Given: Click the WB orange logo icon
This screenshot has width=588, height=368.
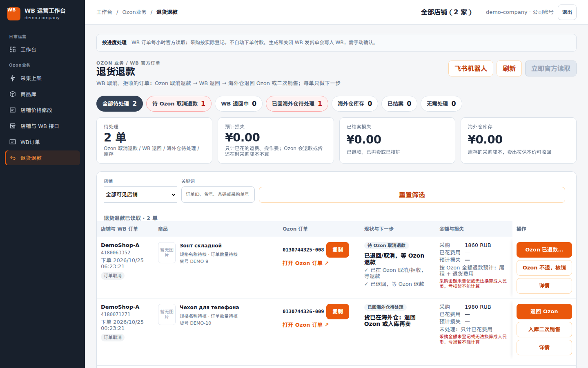Looking at the screenshot, I should point(13,13).
